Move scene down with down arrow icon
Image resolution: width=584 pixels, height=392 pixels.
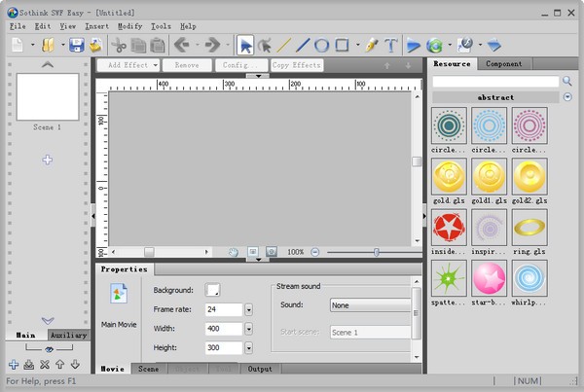click(x=75, y=365)
